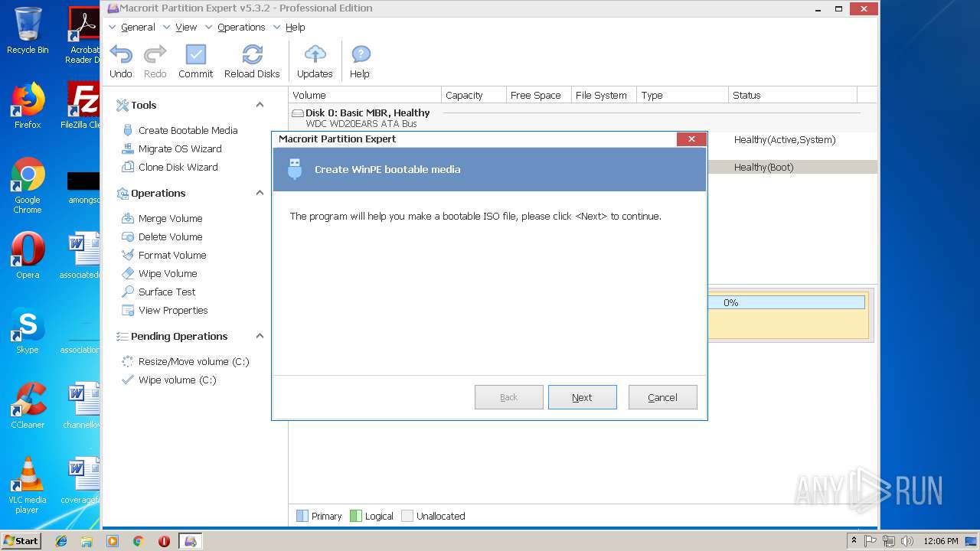Click the Healthy(Active,System) status cell

click(x=785, y=139)
